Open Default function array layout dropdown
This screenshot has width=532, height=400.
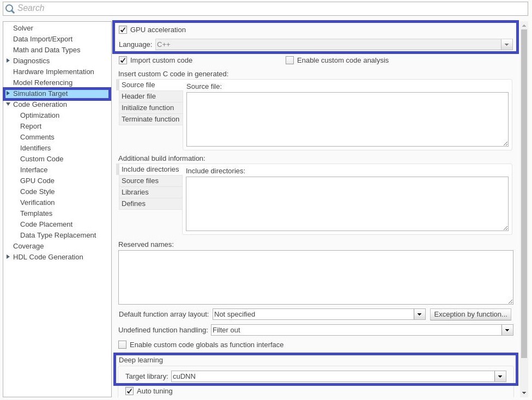[419, 314]
